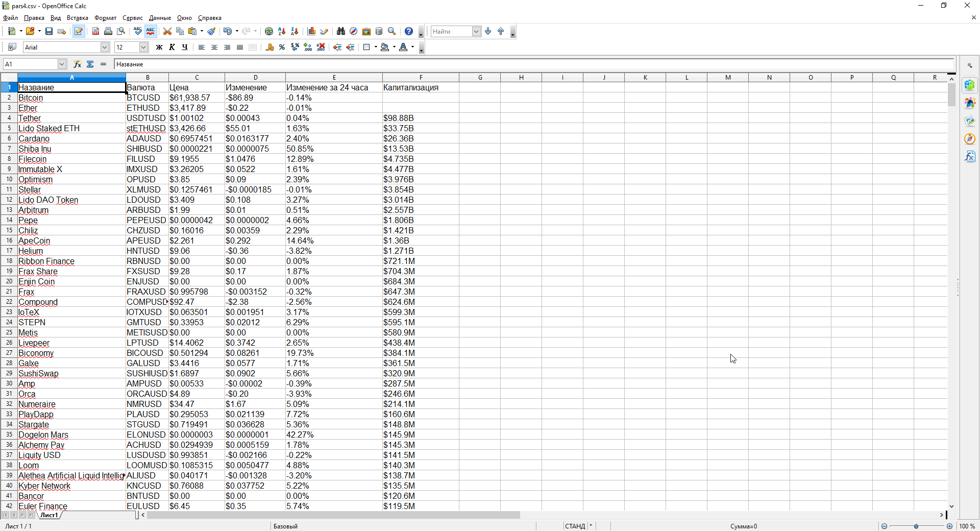Open the recent documents dropdown arrow
Viewport: 980px width, 531px height.
pos(39,31)
